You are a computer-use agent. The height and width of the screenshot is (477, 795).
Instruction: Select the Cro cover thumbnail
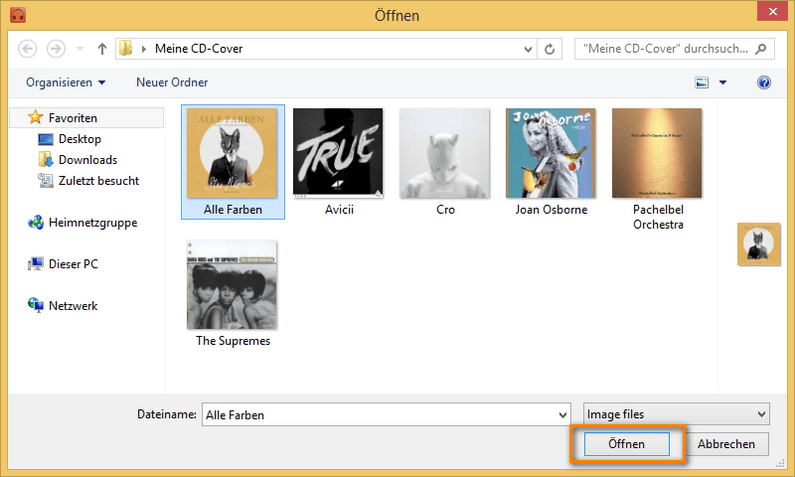(445, 153)
